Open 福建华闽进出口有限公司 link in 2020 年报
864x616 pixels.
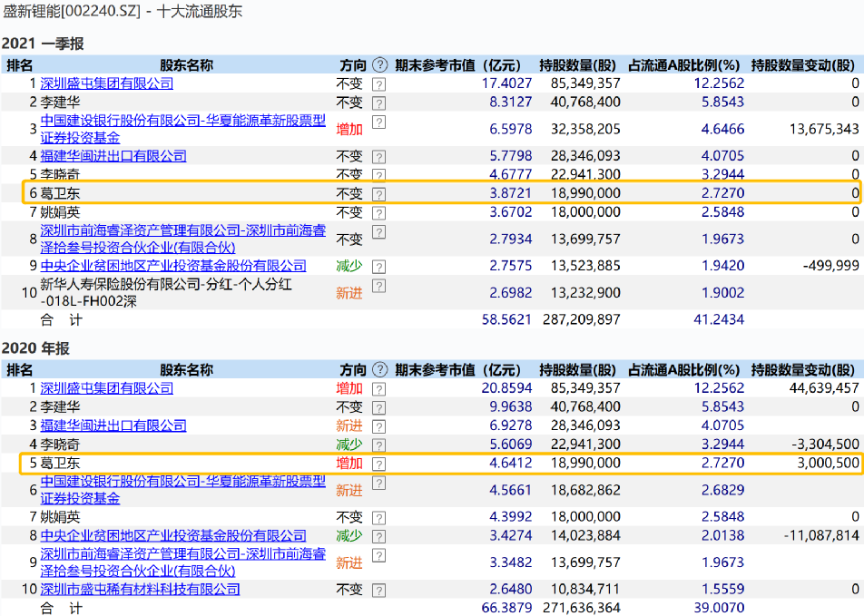coord(113,425)
